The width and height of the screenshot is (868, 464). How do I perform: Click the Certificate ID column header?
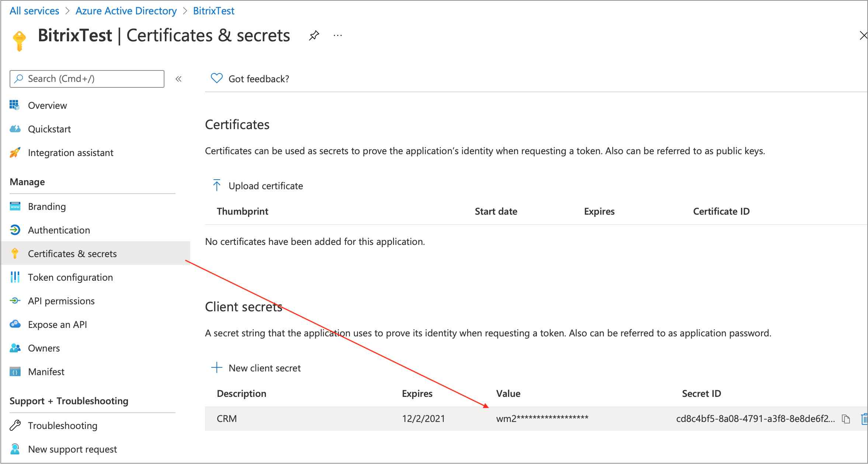[x=721, y=211]
